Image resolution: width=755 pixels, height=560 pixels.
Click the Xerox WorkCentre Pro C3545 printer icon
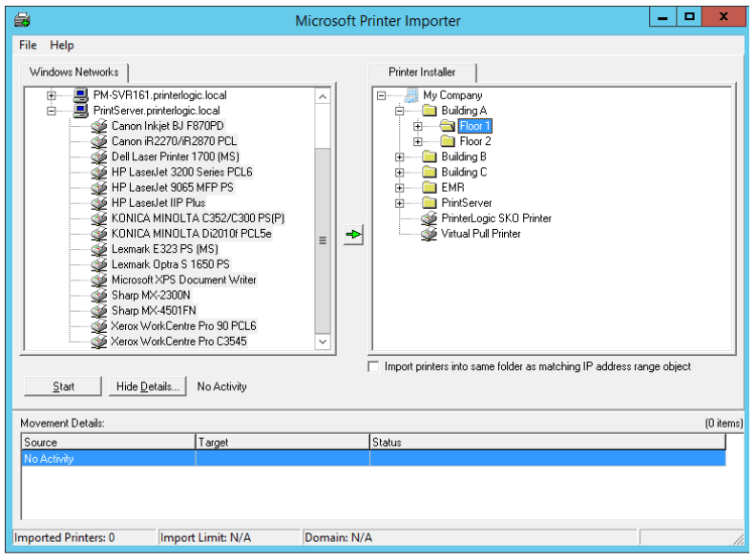click(x=99, y=342)
